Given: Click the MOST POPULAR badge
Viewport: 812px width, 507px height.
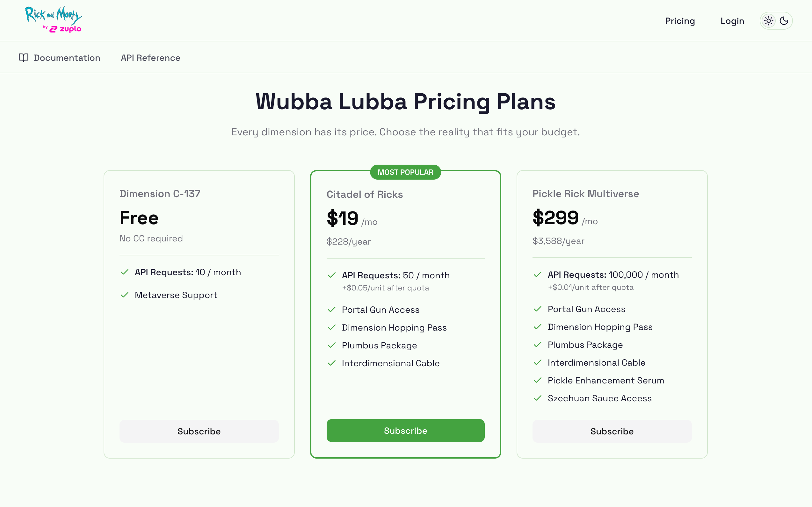Looking at the screenshot, I should point(405,172).
